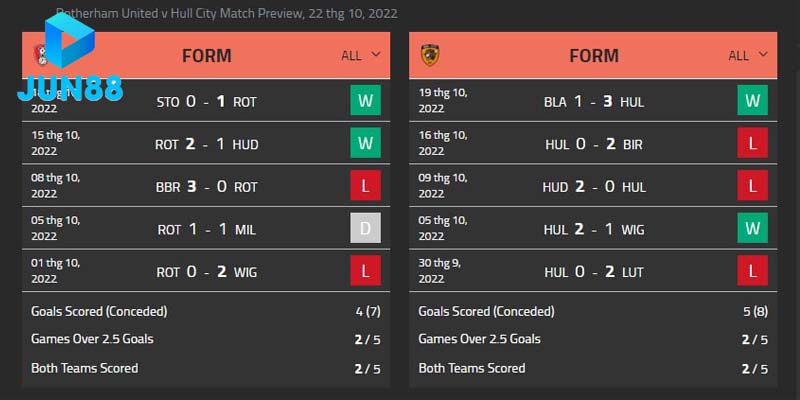800x400 pixels.
Task: Open the HUL 0 - 2 LUT match
Action: click(594, 272)
